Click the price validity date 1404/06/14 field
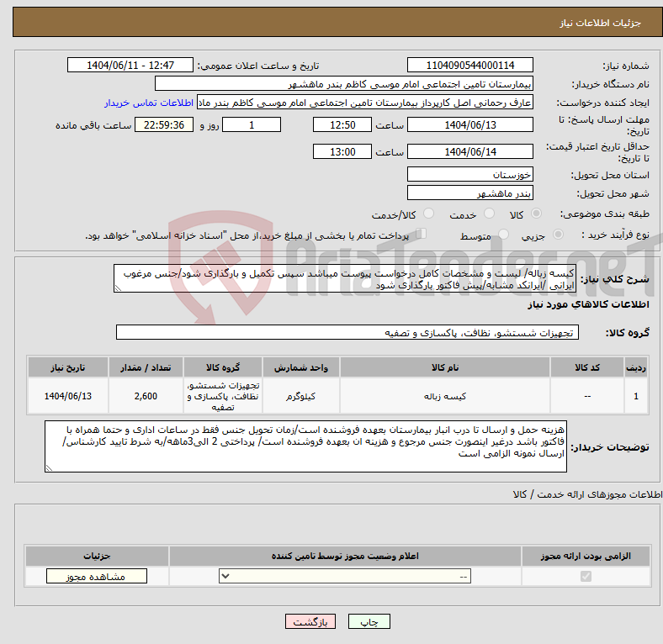 [469, 151]
